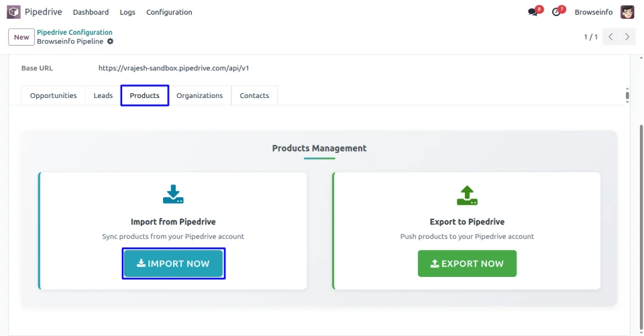Open the activities clock icon

556,12
